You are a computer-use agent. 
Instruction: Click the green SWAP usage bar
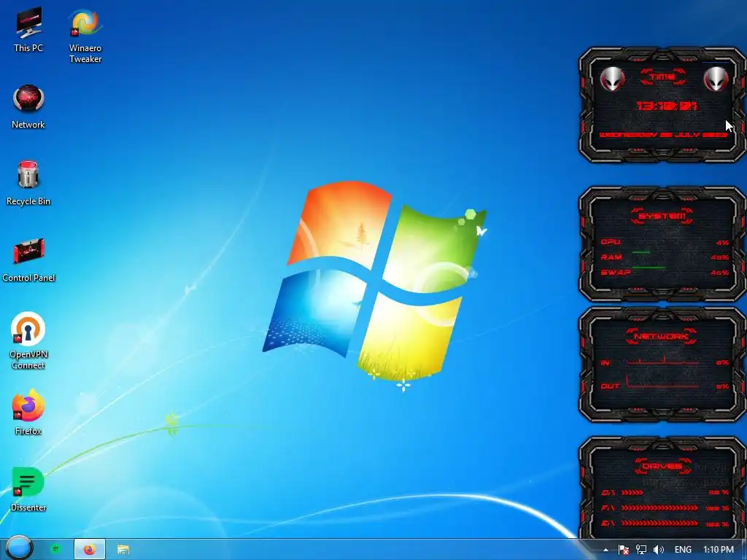pos(649,268)
